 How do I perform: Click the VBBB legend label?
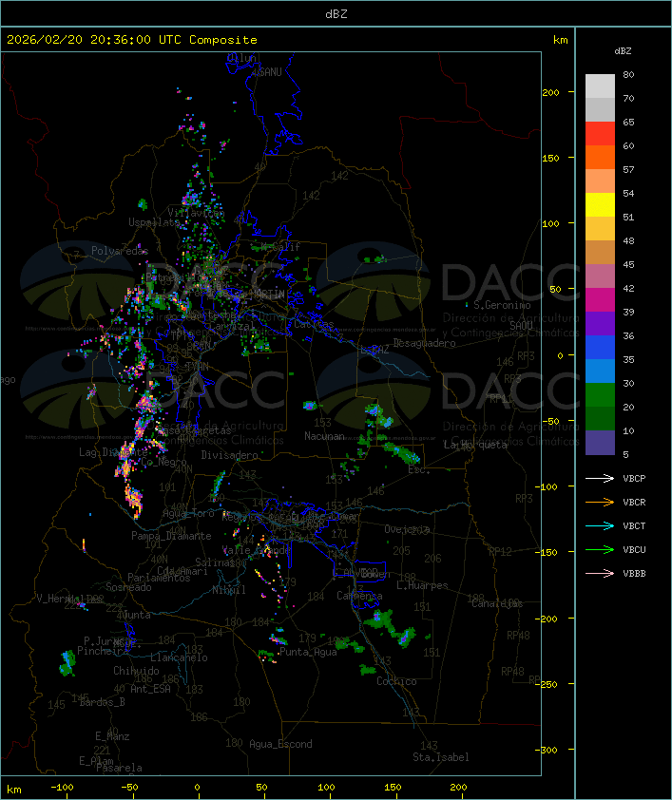coord(634,574)
